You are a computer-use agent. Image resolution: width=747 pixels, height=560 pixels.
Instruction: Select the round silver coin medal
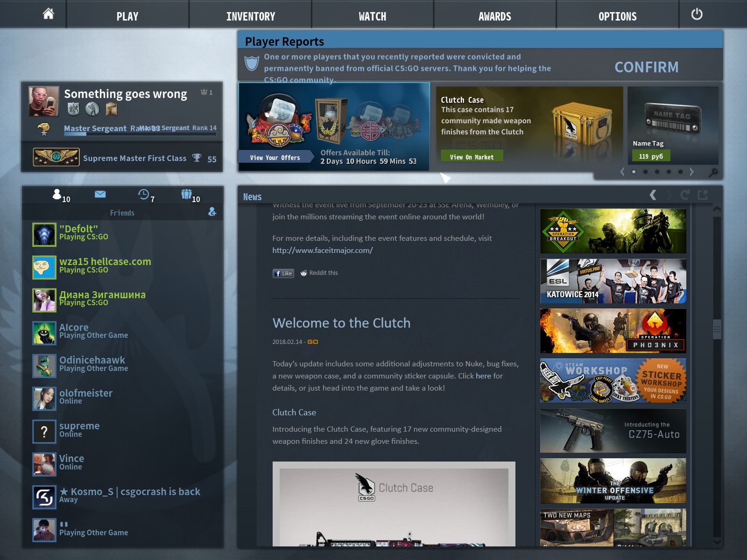pyautogui.click(x=92, y=109)
